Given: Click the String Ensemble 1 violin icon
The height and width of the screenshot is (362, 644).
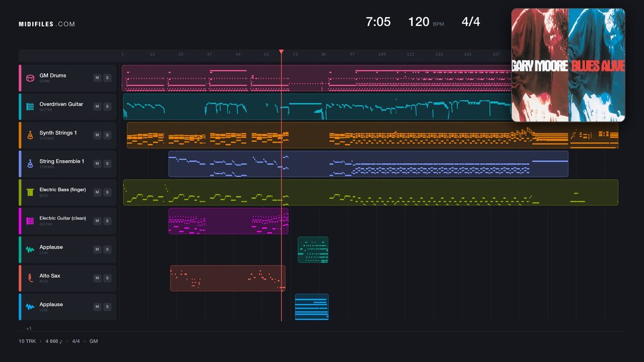Looking at the screenshot, I should point(30,164).
